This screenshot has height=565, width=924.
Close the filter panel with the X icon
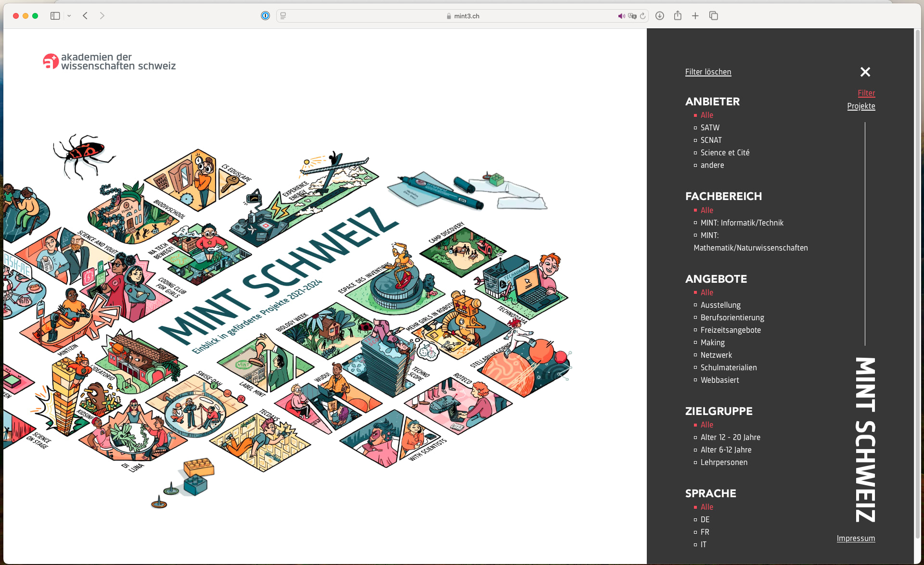click(x=865, y=72)
